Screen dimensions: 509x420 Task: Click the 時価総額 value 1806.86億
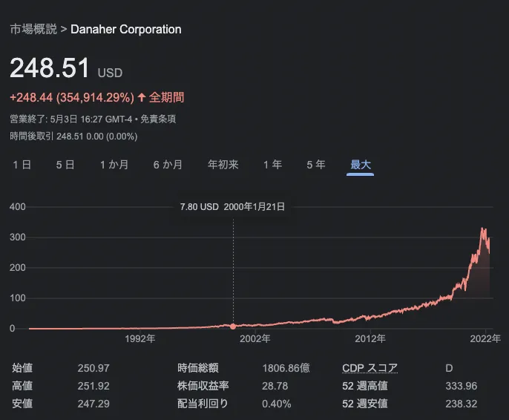pos(286,368)
